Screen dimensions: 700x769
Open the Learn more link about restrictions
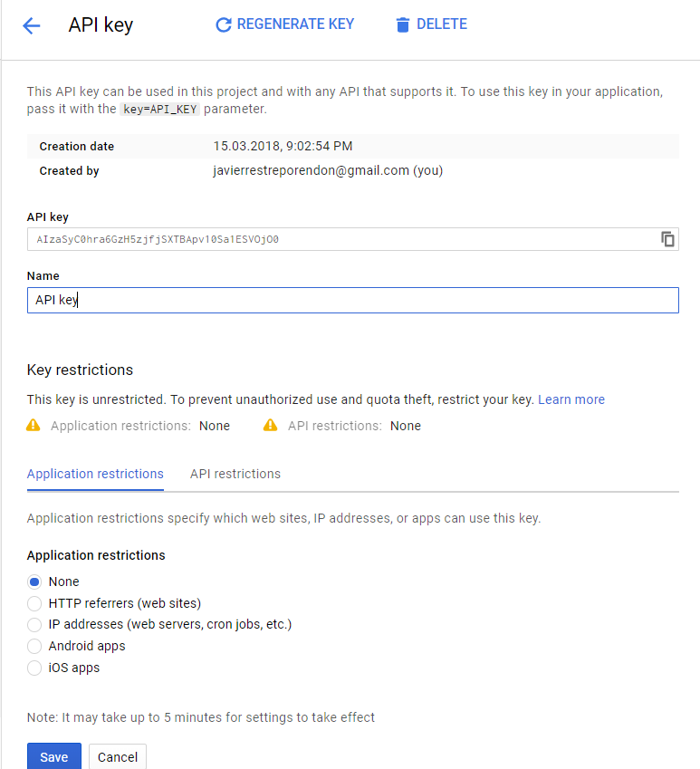coord(571,399)
